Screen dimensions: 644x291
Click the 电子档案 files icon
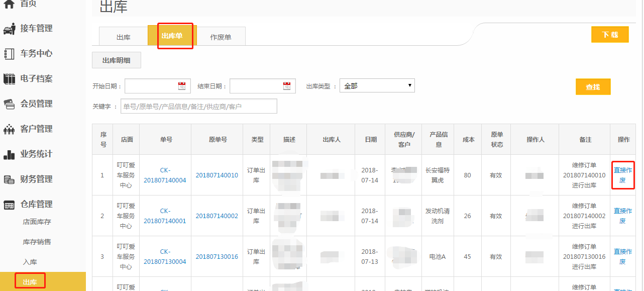pos(9,79)
